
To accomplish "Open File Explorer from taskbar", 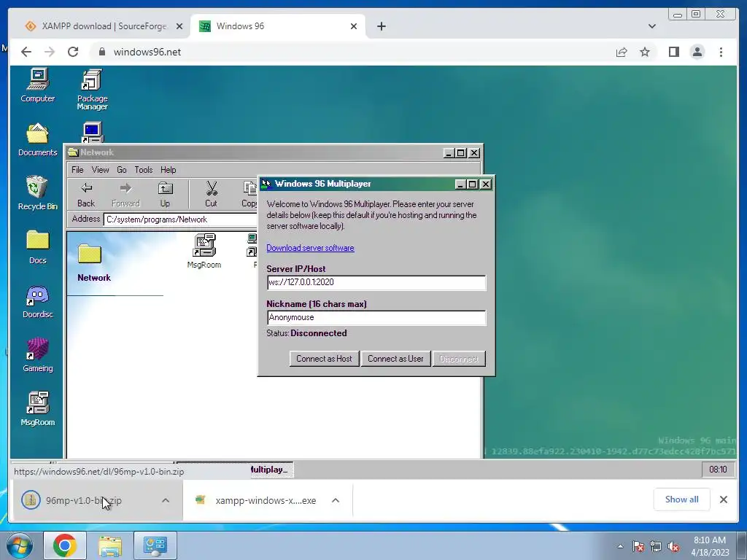I will click(x=110, y=545).
